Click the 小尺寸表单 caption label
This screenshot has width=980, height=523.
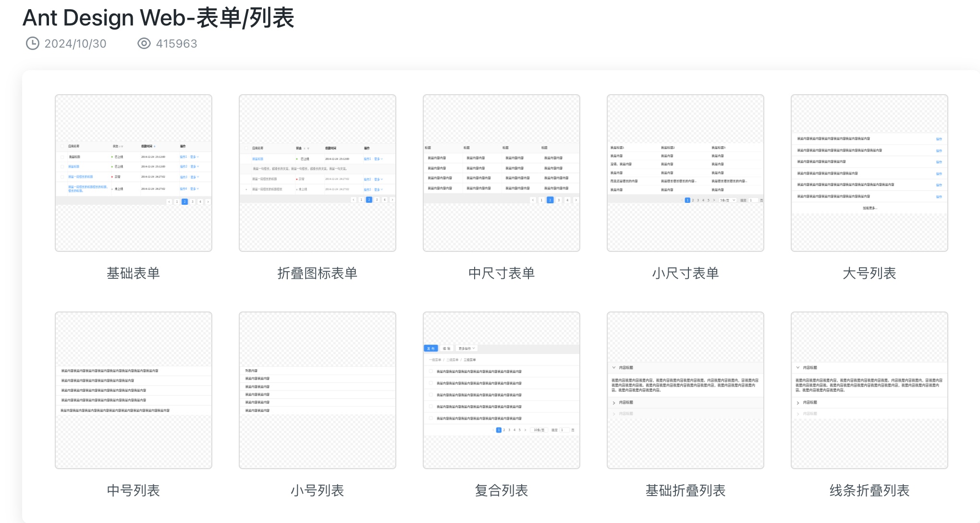click(686, 274)
